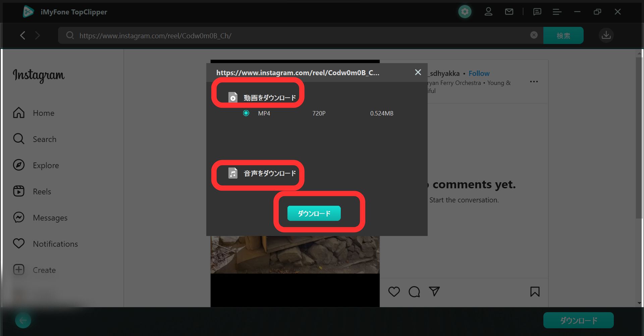Image resolution: width=644 pixels, height=336 pixels.
Task: Open the feedback chat icon
Action: pyautogui.click(x=537, y=12)
